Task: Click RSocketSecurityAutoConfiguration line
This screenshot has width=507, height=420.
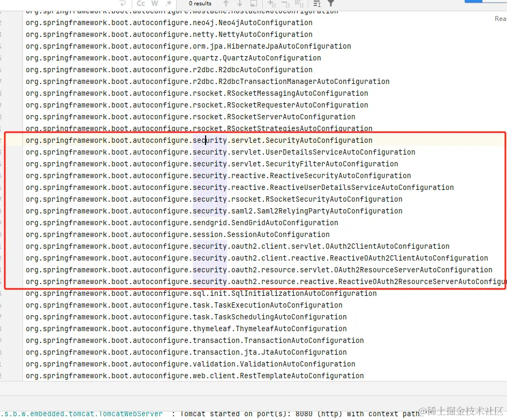Action: point(214,200)
